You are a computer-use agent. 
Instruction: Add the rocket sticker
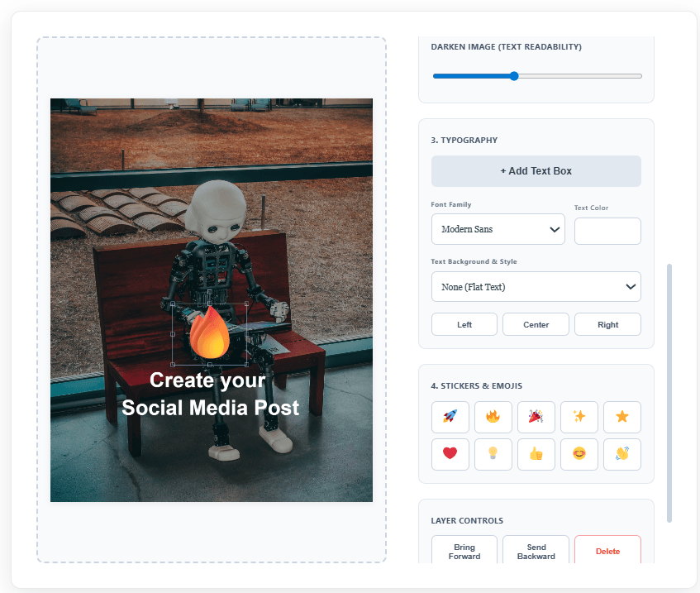pos(450,417)
